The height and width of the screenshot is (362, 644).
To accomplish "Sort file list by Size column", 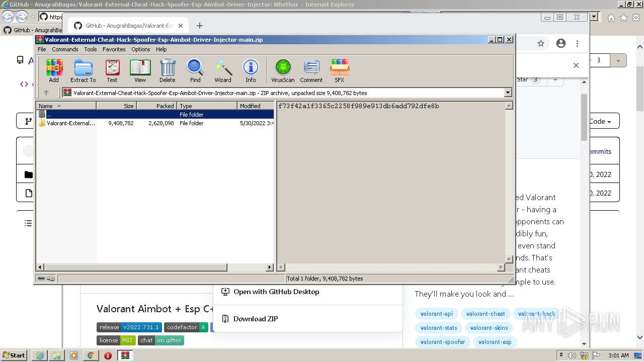I will click(116, 106).
